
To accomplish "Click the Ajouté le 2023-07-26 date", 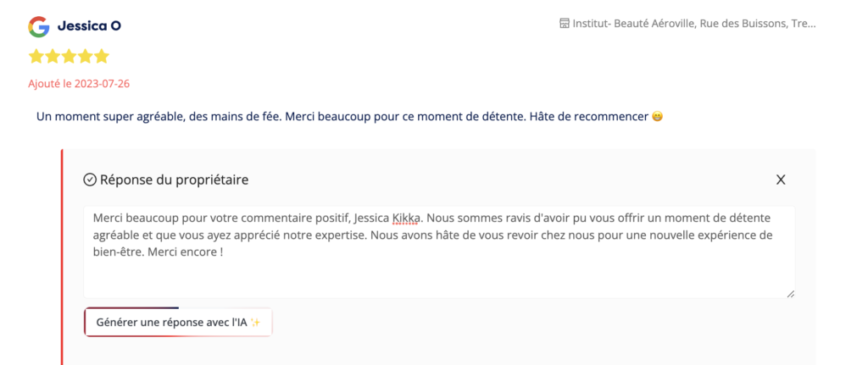I will [x=79, y=84].
